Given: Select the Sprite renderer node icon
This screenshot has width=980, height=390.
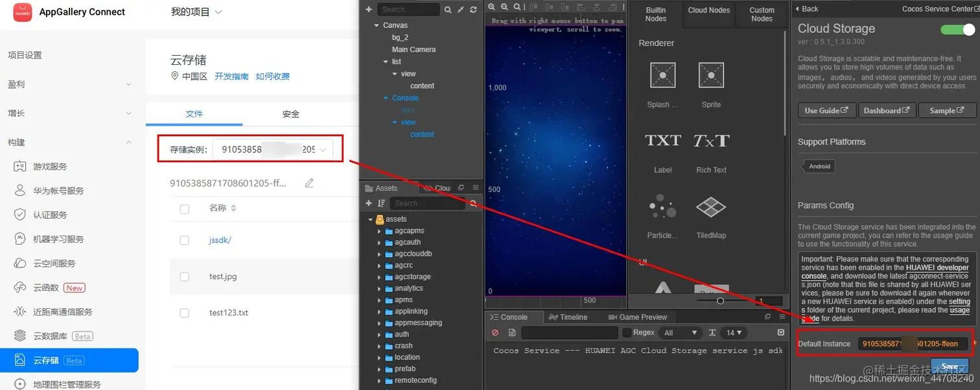Looking at the screenshot, I should click(x=711, y=75).
